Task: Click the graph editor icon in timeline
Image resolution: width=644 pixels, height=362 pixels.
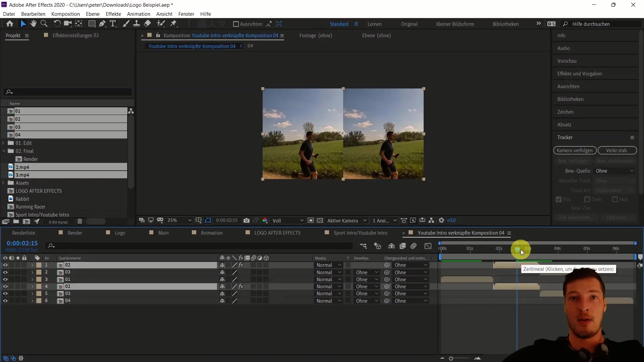Action: (x=429, y=246)
